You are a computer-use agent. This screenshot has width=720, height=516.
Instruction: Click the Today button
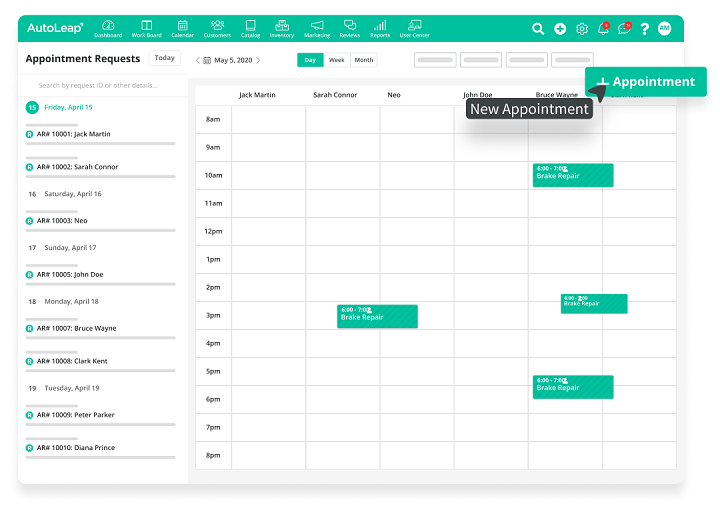point(164,58)
